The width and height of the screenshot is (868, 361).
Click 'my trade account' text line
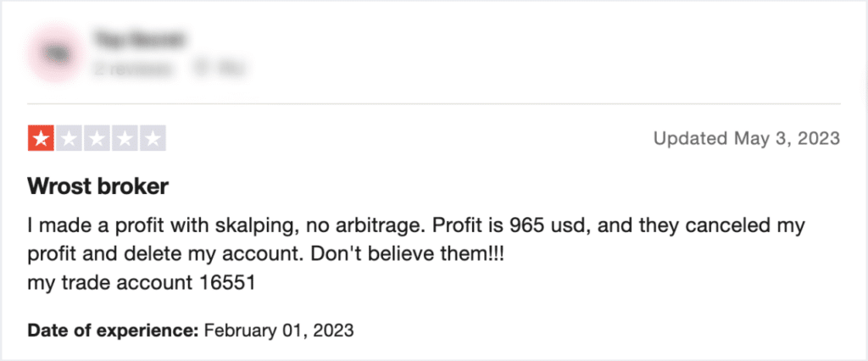click(110, 284)
